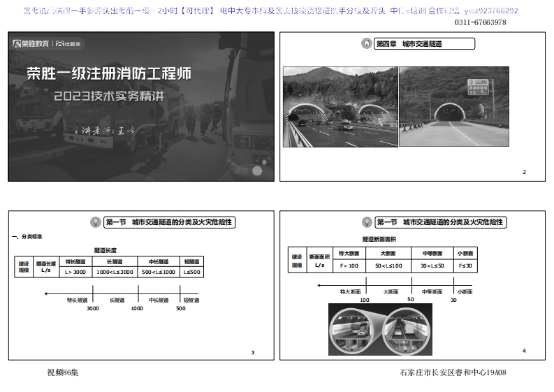554x392 pixels.
Task: Click the F> 100 table cell
Action: click(x=349, y=266)
